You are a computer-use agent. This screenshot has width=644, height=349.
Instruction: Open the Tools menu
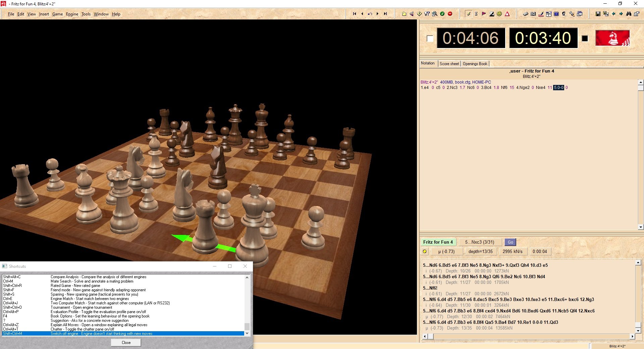(86, 14)
